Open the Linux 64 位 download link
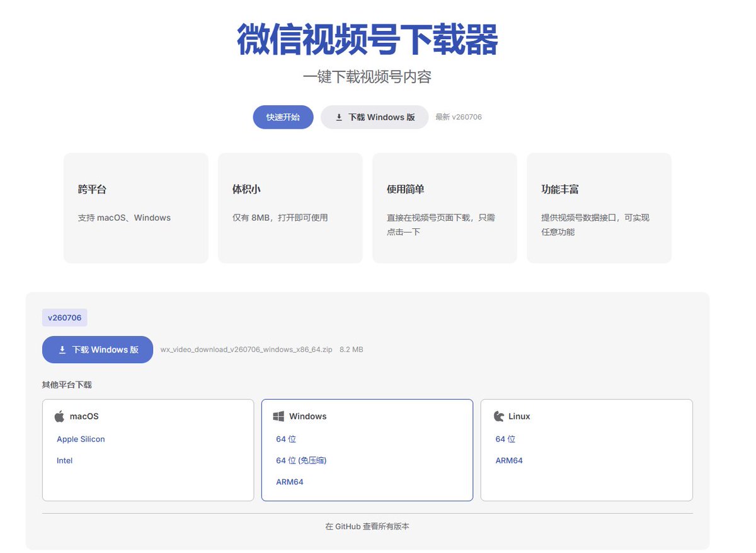This screenshot has height=553, width=756. pos(505,439)
